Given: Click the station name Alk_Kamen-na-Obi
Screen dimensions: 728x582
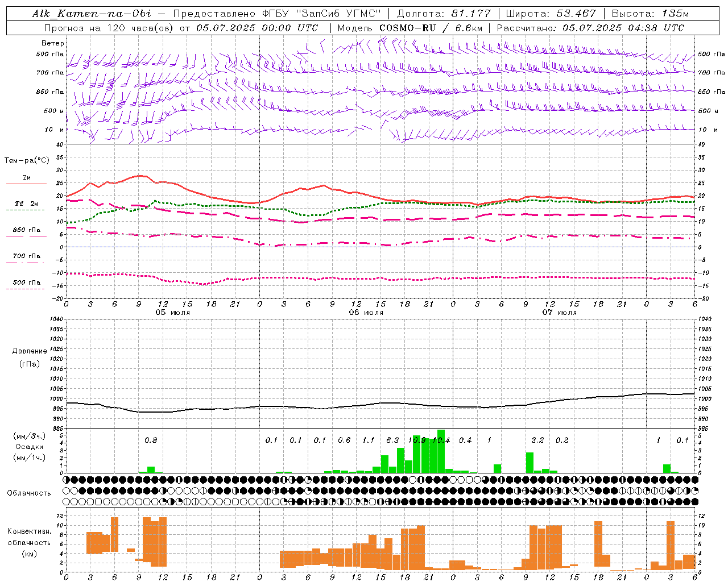Looking at the screenshot, I should 92,14.
